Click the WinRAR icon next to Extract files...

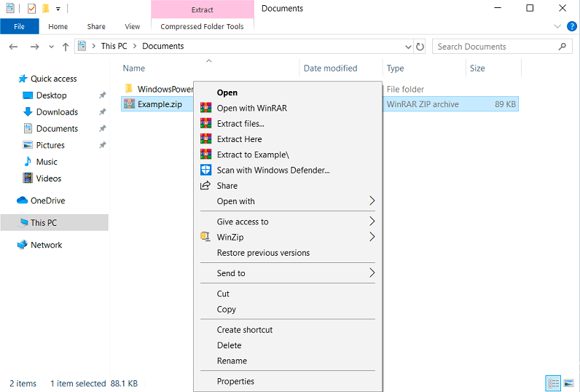(205, 123)
